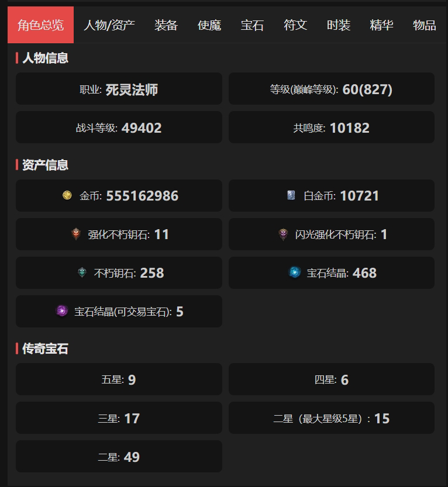The width and height of the screenshot is (448, 487).
Task: Click the 共鸣度 label
Action: click(x=308, y=128)
